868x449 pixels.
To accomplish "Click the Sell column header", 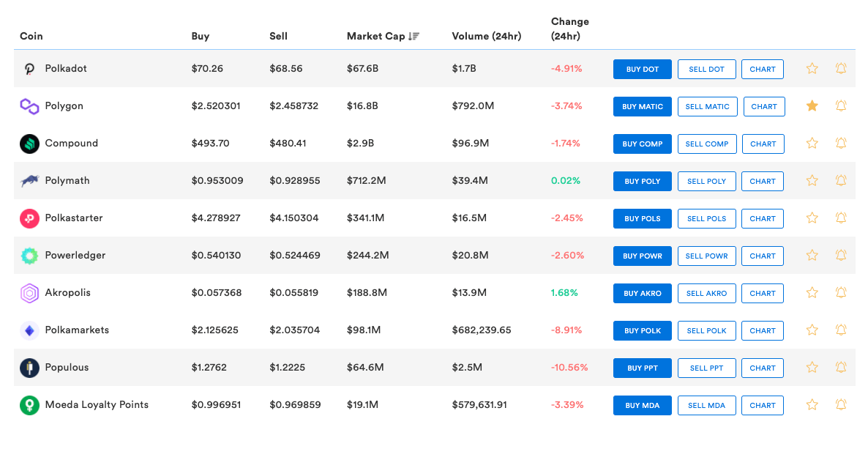I will pyautogui.click(x=278, y=36).
